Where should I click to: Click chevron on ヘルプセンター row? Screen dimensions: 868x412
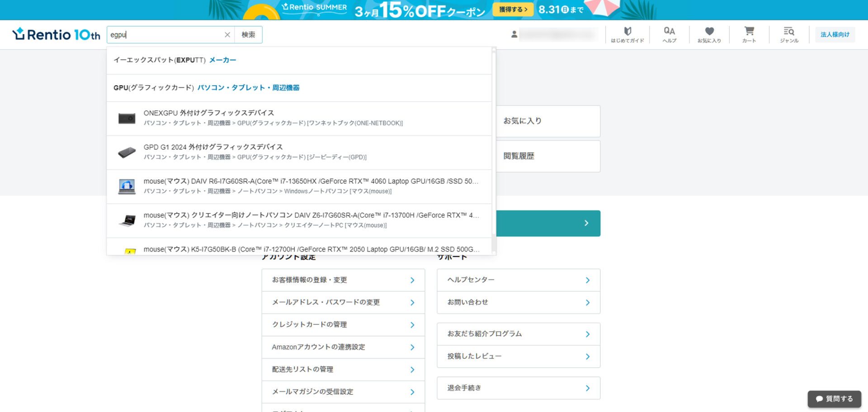[x=588, y=280]
